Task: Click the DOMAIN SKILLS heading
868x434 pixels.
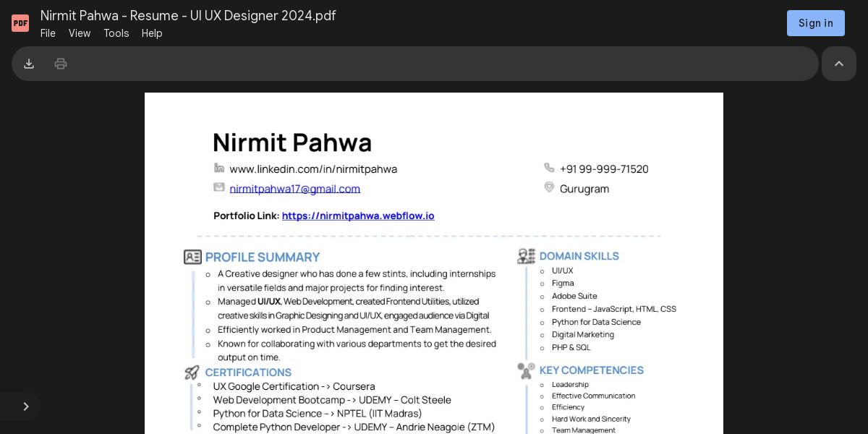Action: [x=579, y=256]
